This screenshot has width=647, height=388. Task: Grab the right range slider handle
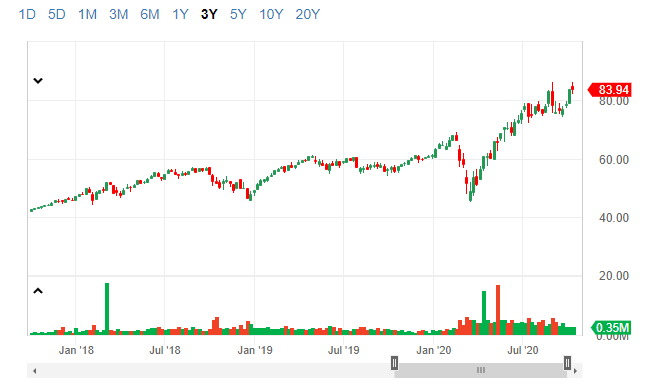(x=567, y=364)
